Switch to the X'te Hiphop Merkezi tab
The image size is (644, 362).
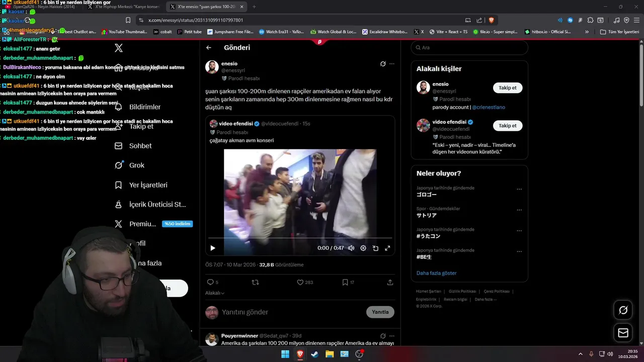point(124,7)
